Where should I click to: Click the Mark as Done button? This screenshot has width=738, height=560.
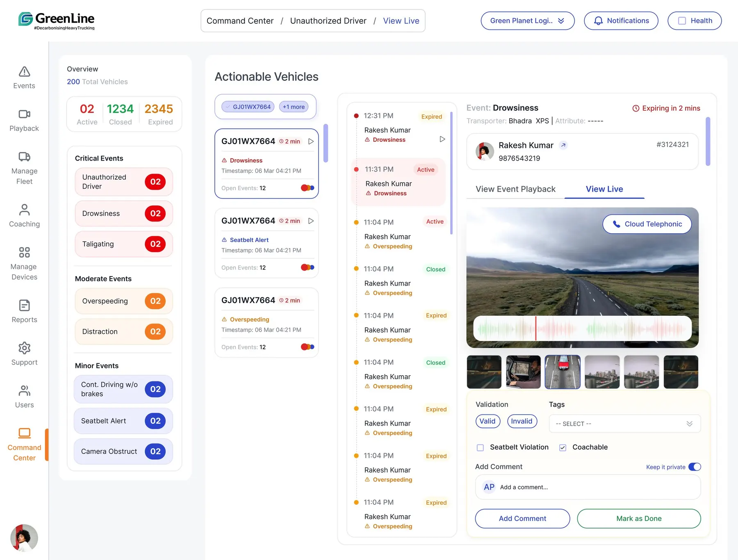click(x=639, y=519)
